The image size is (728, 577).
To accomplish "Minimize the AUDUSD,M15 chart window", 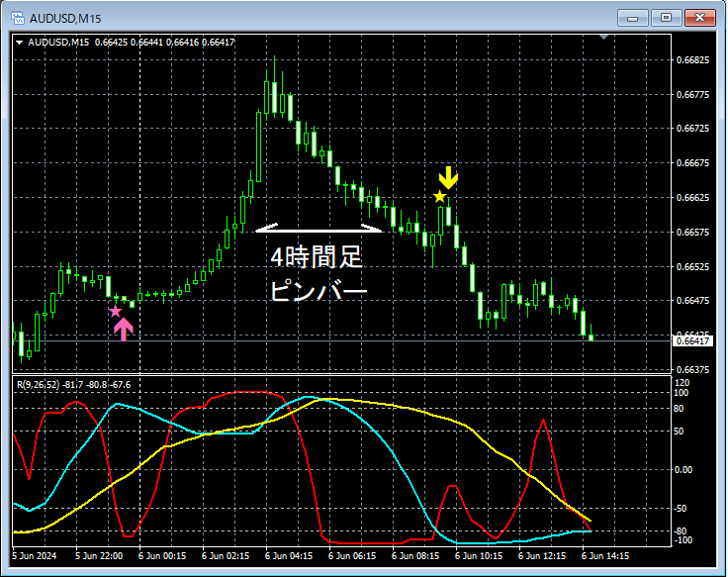I will coord(632,18).
